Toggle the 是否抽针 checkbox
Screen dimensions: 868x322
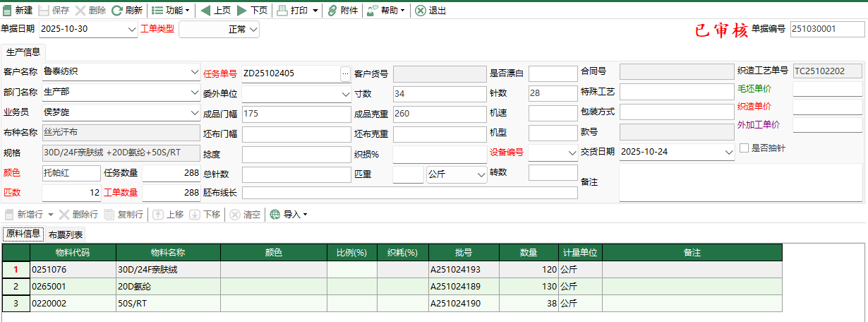(x=744, y=148)
